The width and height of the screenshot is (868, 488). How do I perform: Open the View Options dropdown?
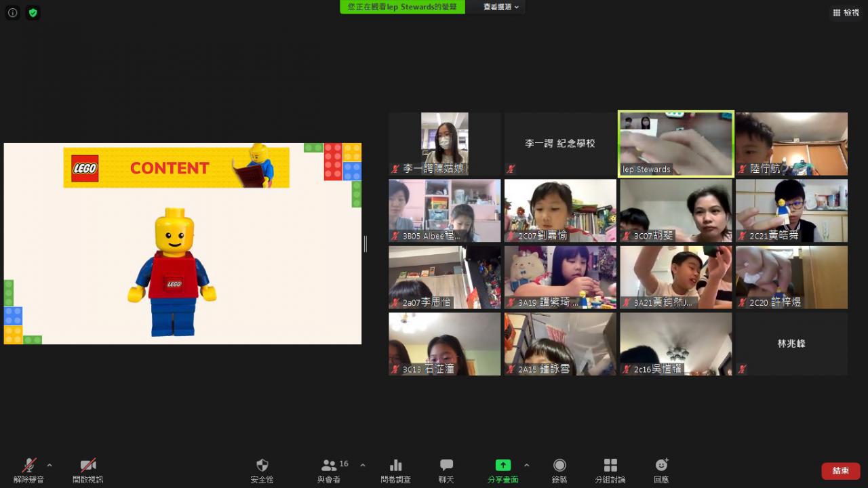[x=501, y=7]
